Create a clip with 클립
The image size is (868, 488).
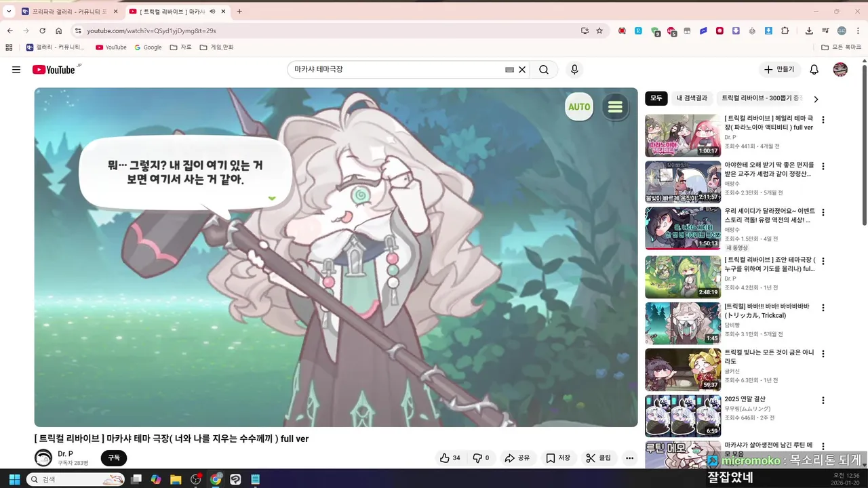tap(599, 458)
